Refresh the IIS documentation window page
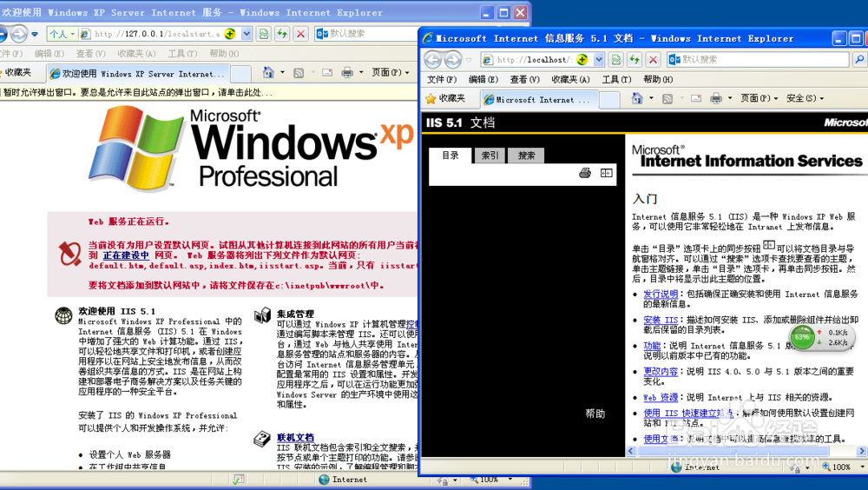Screen dimensions: 868x490 tap(635, 59)
